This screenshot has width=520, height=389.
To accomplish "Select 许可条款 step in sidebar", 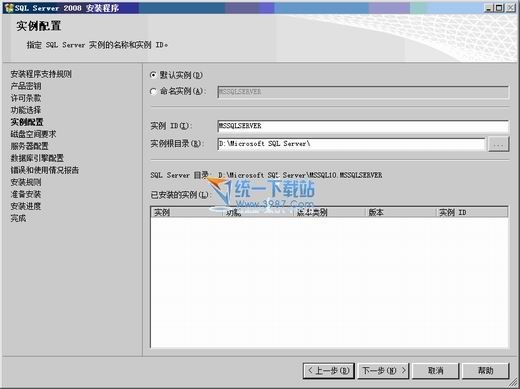I will (26, 98).
